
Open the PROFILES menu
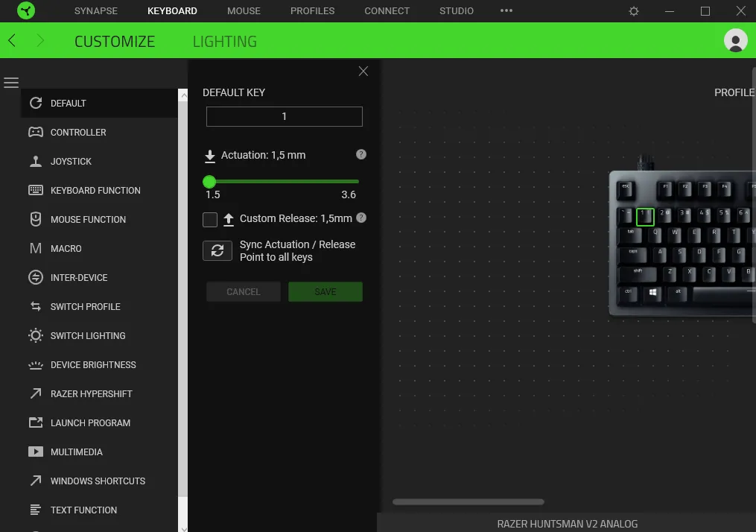(312, 10)
